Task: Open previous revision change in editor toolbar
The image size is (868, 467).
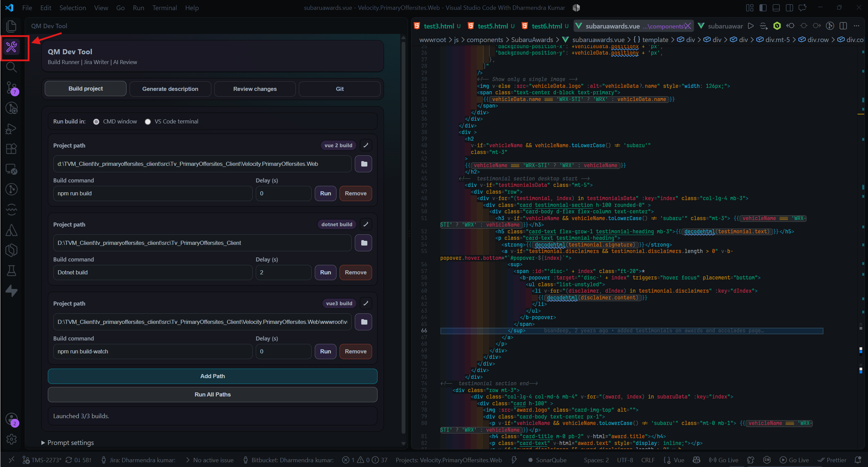Action: coord(790,26)
